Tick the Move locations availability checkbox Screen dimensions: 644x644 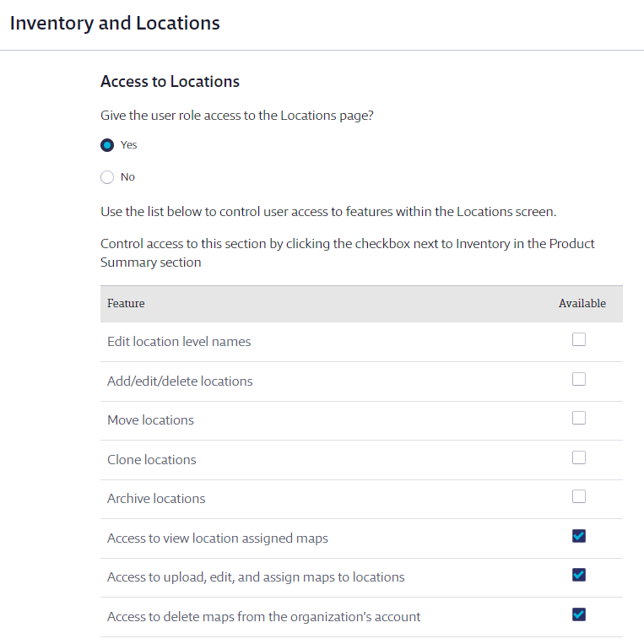point(579,418)
